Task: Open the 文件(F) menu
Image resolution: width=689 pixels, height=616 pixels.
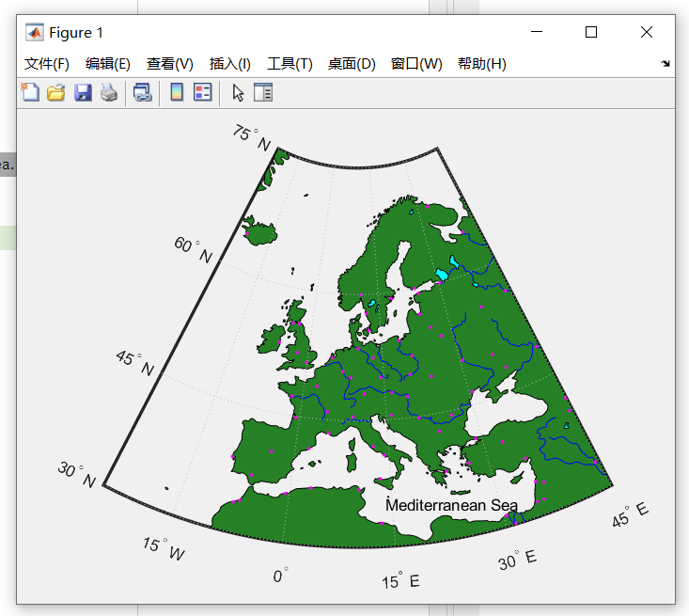Action: pos(47,64)
